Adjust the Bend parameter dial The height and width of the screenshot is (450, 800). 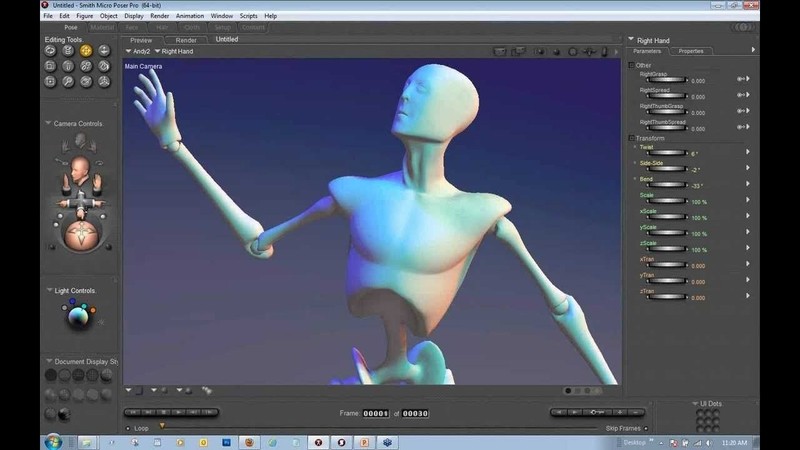pyautogui.click(x=669, y=185)
